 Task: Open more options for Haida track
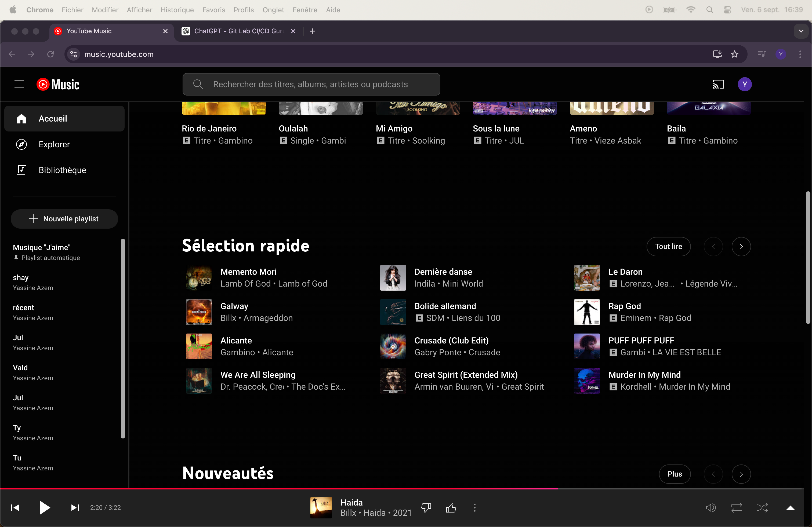(x=474, y=508)
